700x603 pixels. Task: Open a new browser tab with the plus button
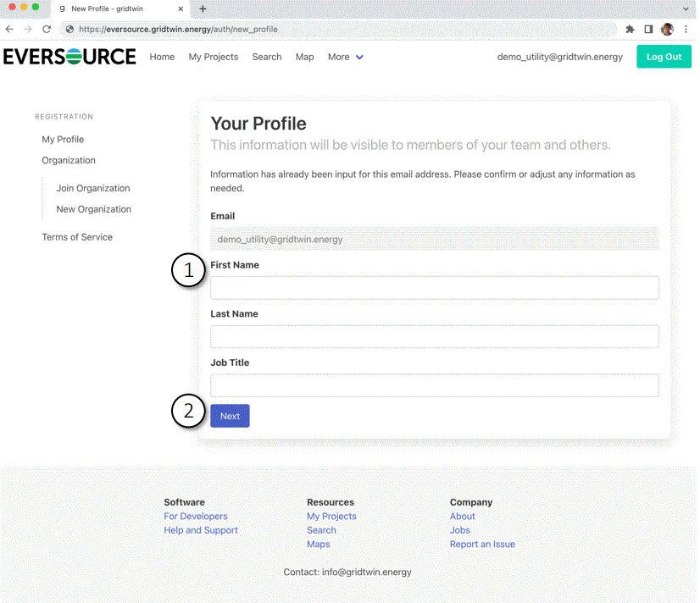pos(201,10)
